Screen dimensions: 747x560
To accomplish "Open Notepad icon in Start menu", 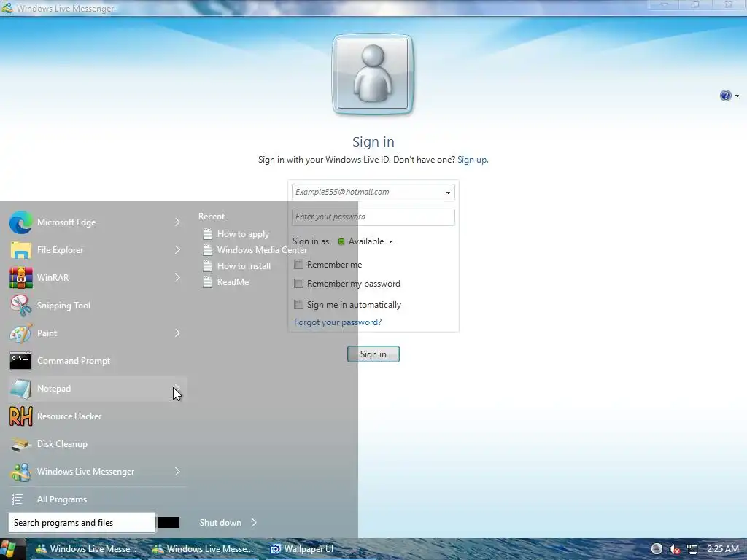I will 20,389.
